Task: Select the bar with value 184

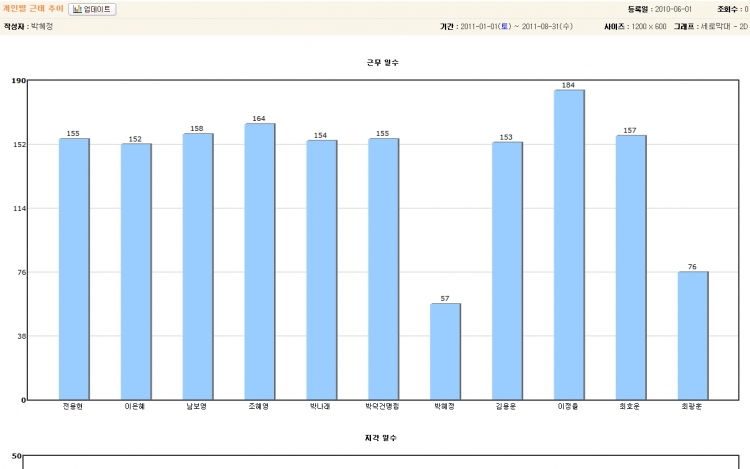Action: click(x=569, y=244)
